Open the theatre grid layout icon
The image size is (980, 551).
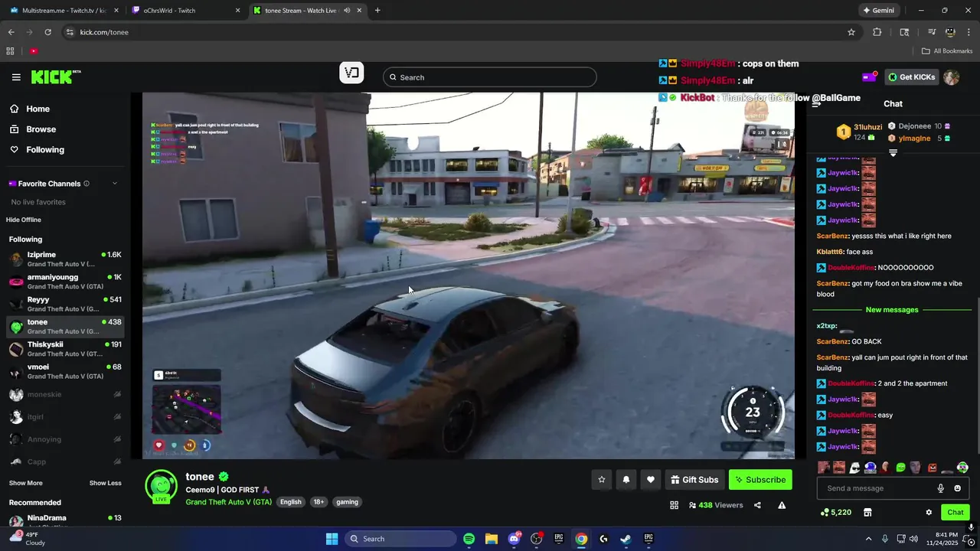675,505
